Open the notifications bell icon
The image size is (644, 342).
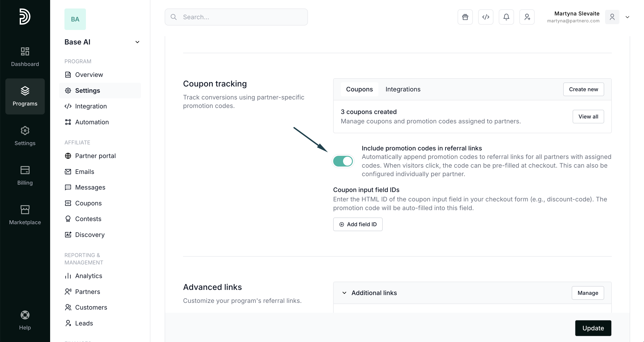point(506,17)
